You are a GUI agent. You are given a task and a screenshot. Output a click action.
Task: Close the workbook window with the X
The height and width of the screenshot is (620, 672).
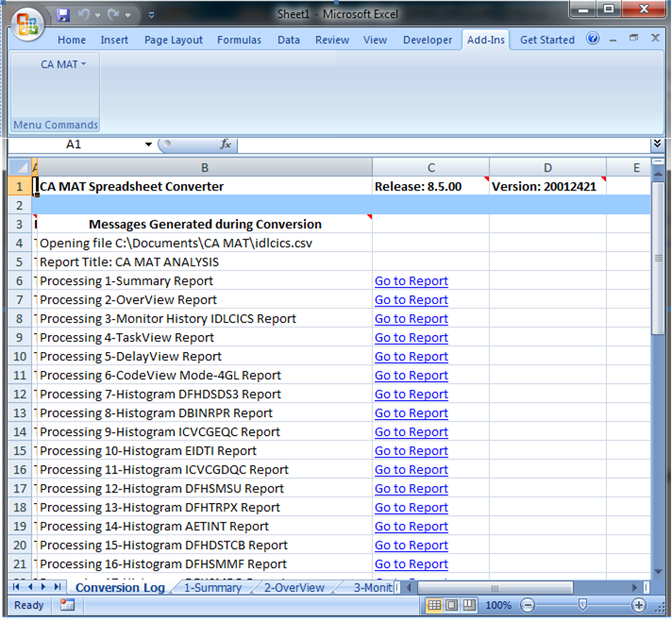tap(655, 38)
